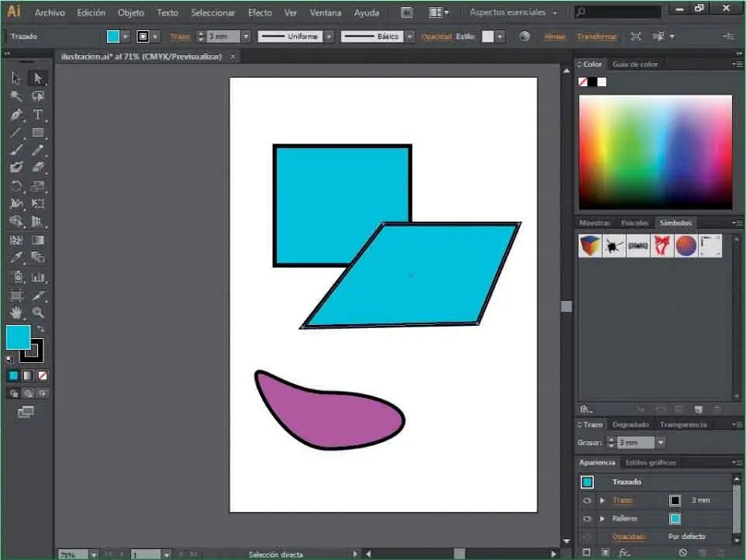The height and width of the screenshot is (560, 746).
Task: Open the fill color dropdown in control bar
Action: (x=126, y=36)
